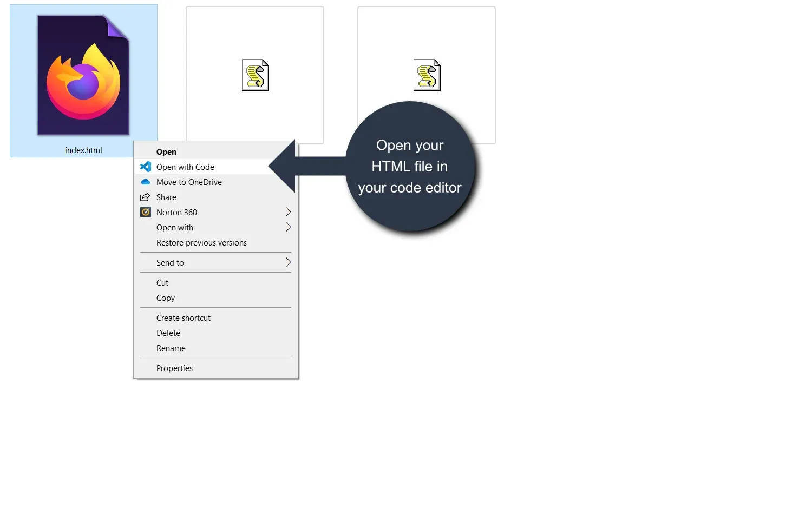Screen dimensions: 812x509
Task: Click the OneDrive cloud icon
Action: coord(145,182)
